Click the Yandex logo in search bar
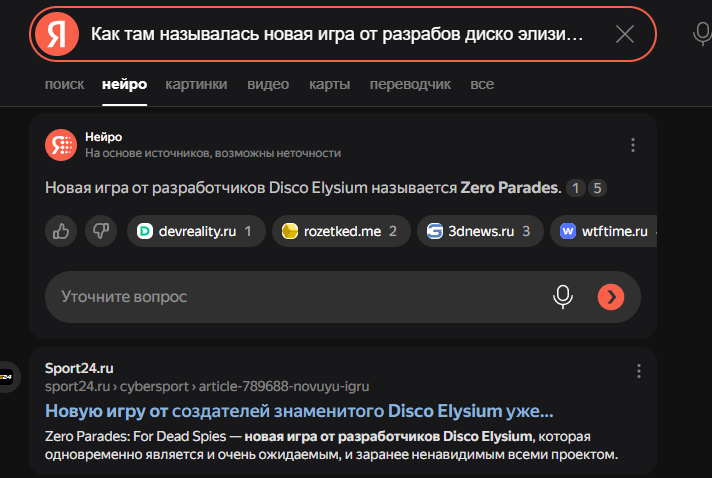Screen dimensions: 712x478 click(x=57, y=34)
